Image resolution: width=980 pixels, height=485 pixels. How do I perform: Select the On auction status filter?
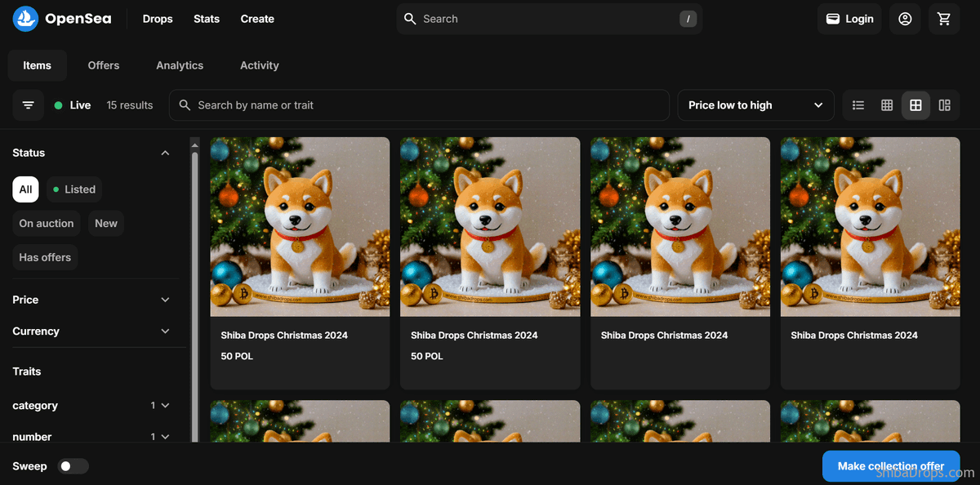click(47, 224)
